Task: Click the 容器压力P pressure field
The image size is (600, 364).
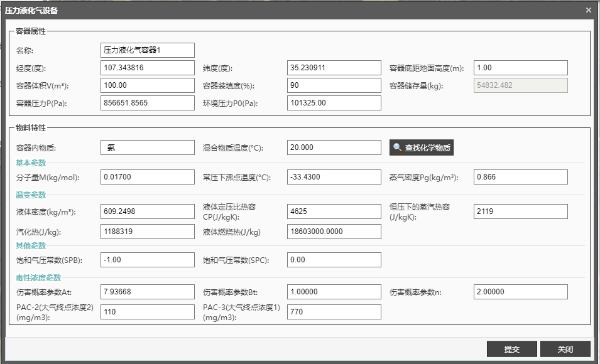Action: pos(148,103)
